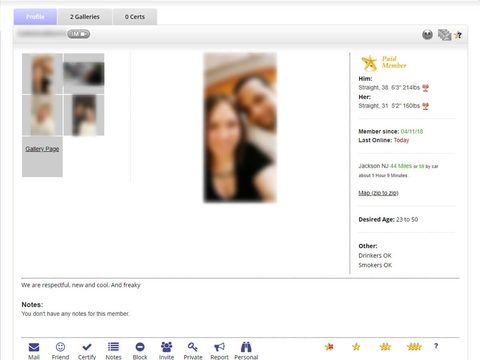Click the round face icon in header
This screenshot has width=480, height=360.
427,34
